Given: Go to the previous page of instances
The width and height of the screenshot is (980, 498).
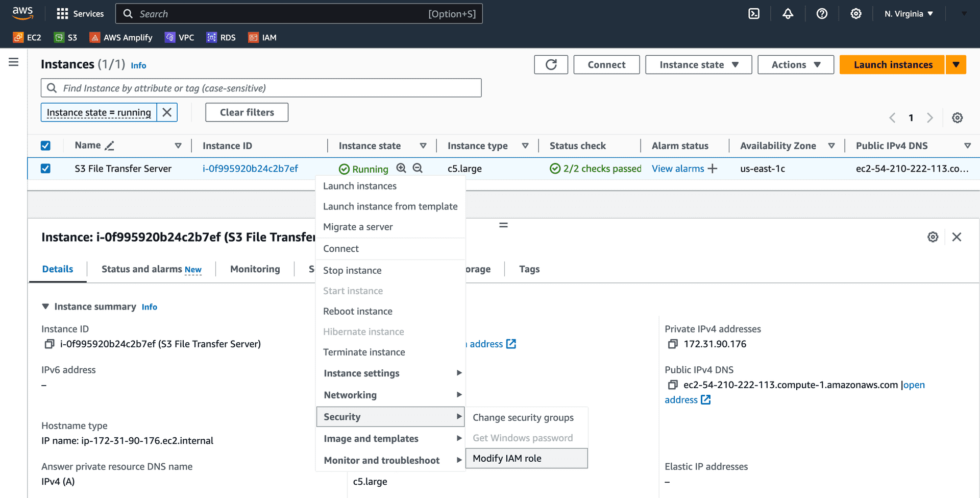Looking at the screenshot, I should tap(892, 118).
